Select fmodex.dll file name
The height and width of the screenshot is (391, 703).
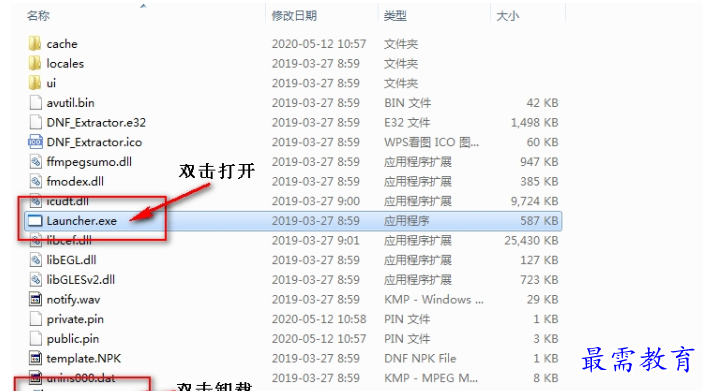pos(75,182)
